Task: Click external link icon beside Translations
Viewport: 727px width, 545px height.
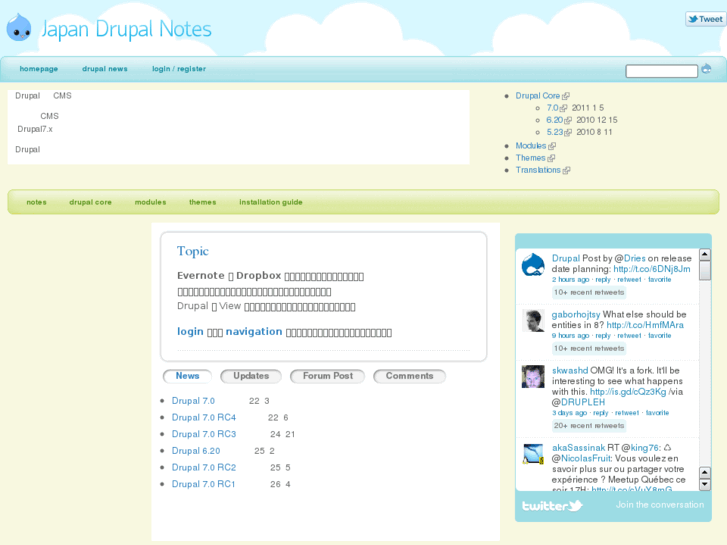Action: click(566, 170)
